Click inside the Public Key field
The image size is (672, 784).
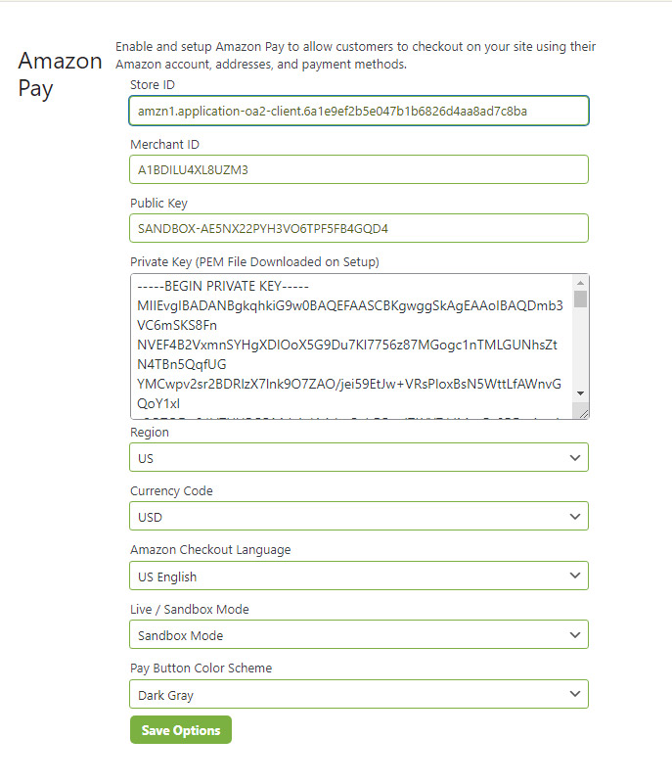pos(358,228)
